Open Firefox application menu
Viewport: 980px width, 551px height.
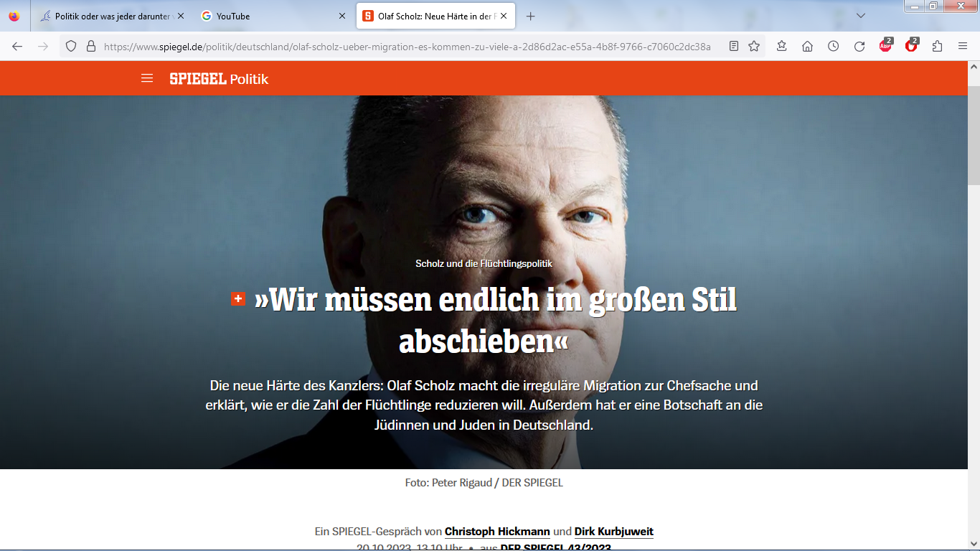click(963, 46)
